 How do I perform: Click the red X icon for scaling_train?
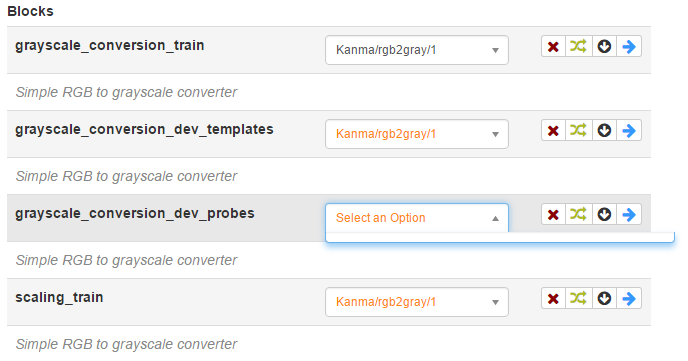553,299
